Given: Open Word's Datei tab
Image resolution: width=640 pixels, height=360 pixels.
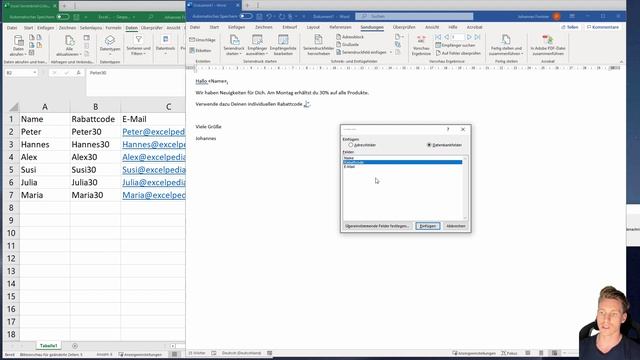Looking at the screenshot, I should click(x=195, y=27).
